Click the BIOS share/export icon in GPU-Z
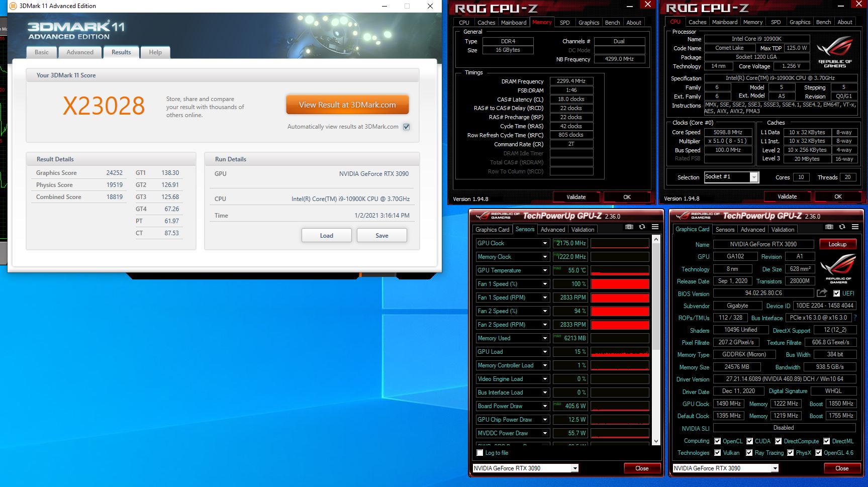Image resolution: width=868 pixels, height=487 pixels. (x=822, y=293)
